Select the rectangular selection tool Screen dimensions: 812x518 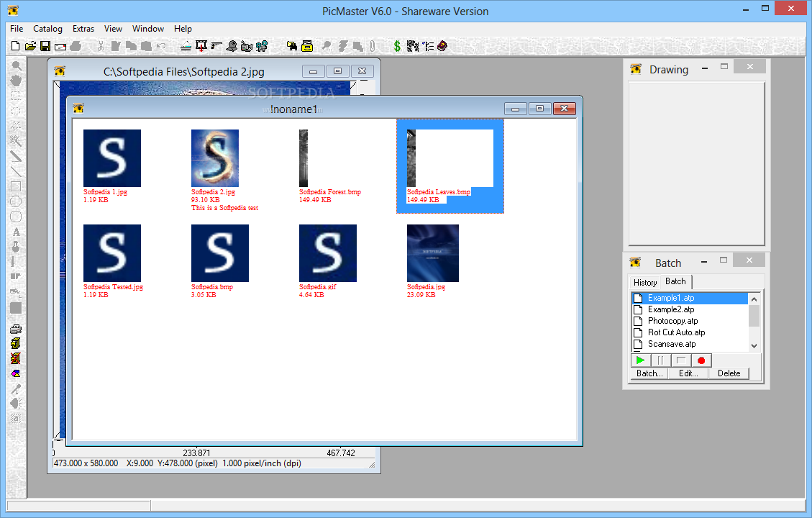[x=16, y=96]
